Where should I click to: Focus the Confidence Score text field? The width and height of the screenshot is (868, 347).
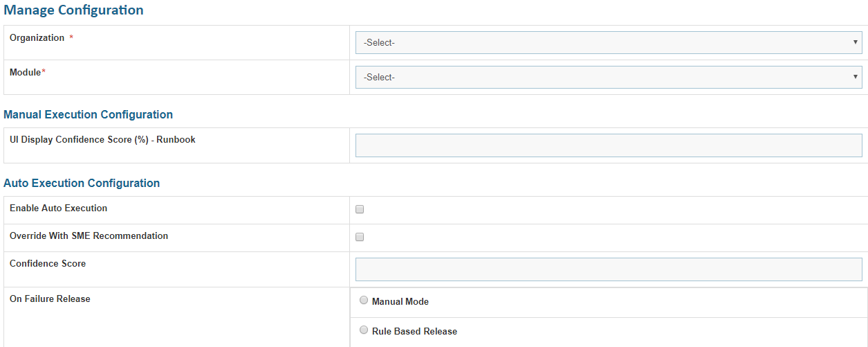coord(609,269)
